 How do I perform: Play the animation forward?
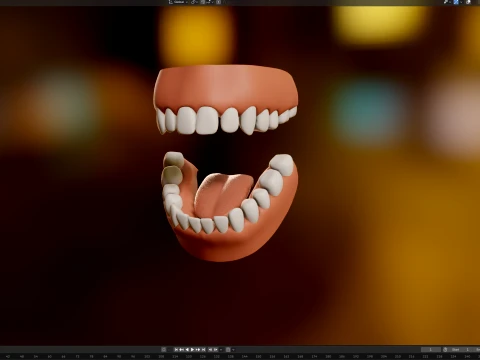pos(192,350)
